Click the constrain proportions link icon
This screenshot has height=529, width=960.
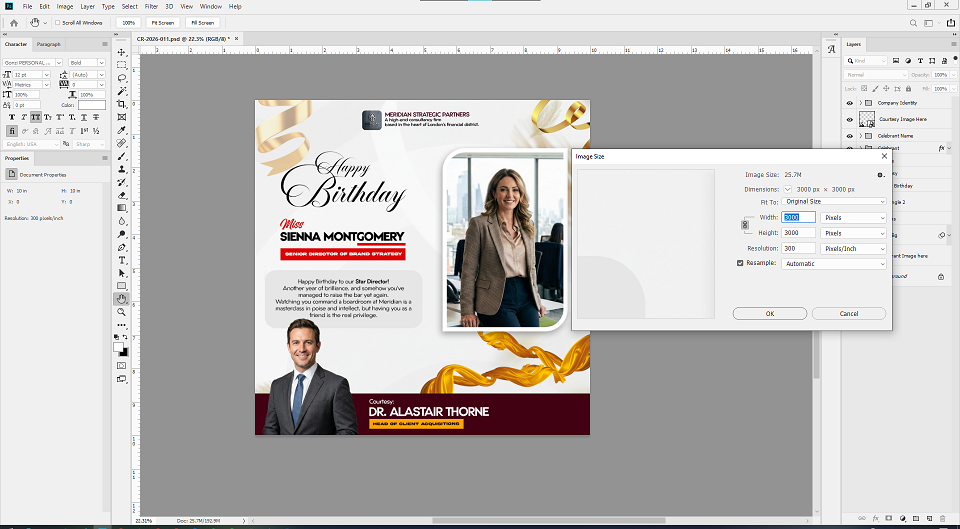pos(744,225)
